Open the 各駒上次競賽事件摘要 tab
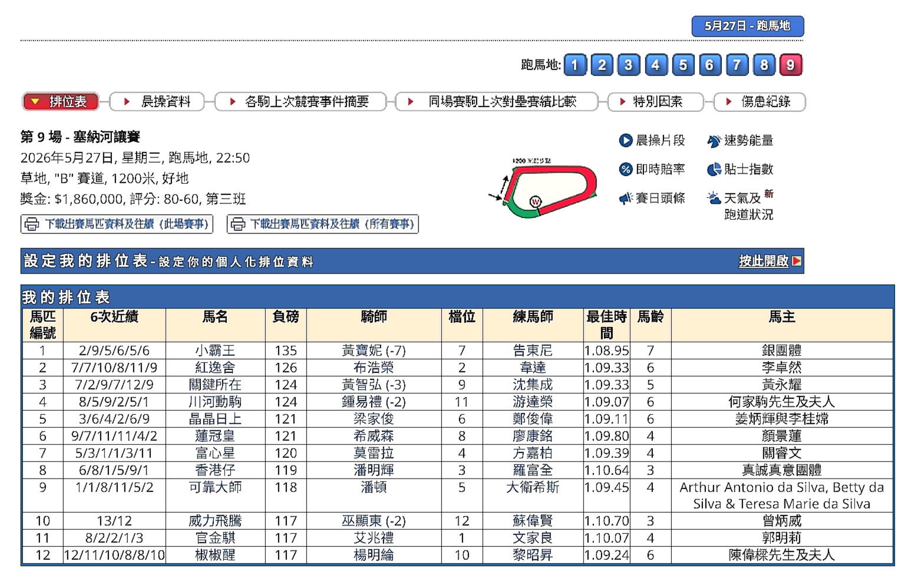 pyautogui.click(x=301, y=101)
